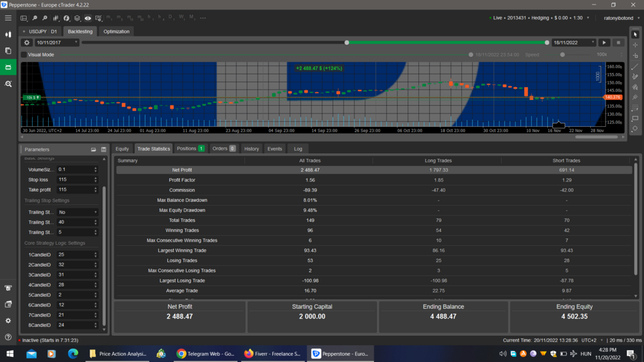Select the rectangle shape drawing tool

coord(635,118)
